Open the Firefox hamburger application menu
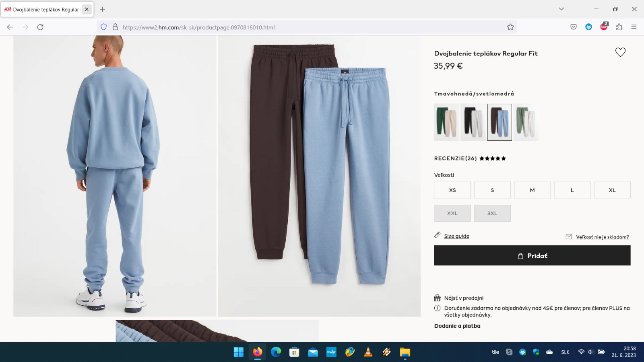644x362 pixels. click(x=634, y=27)
